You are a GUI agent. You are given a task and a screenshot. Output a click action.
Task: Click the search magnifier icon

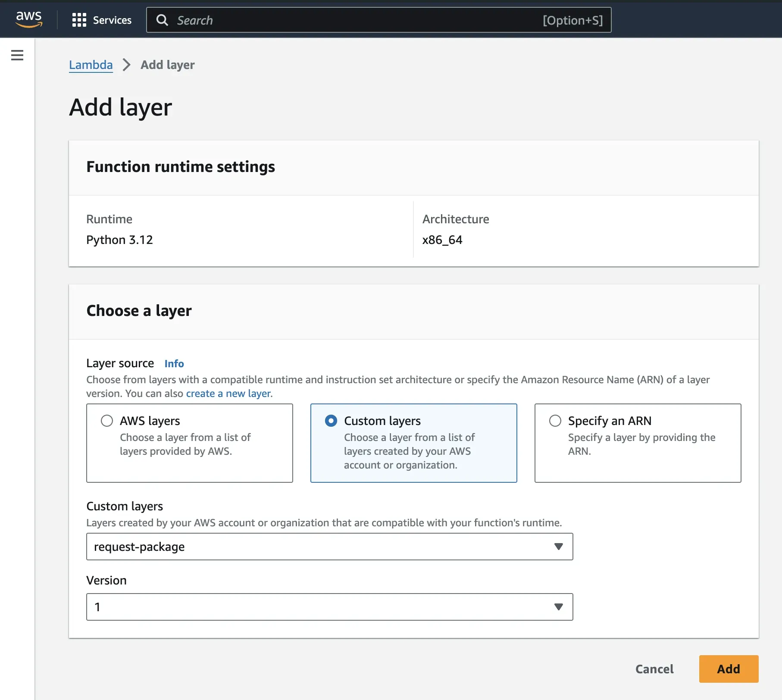click(162, 20)
